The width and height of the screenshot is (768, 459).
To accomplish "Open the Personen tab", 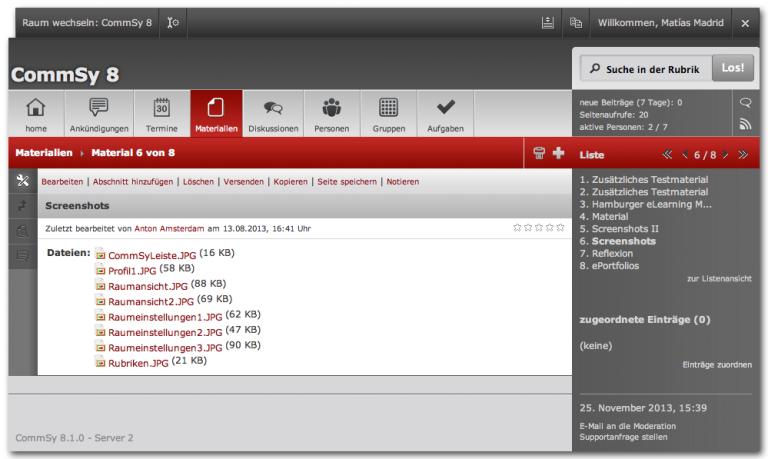I will (x=332, y=114).
